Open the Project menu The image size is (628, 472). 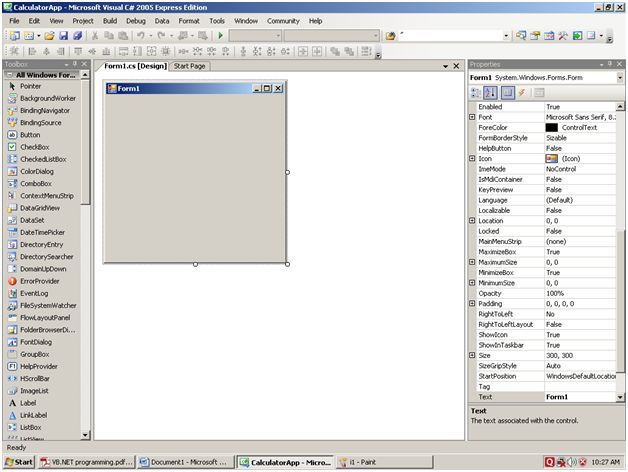(83, 21)
